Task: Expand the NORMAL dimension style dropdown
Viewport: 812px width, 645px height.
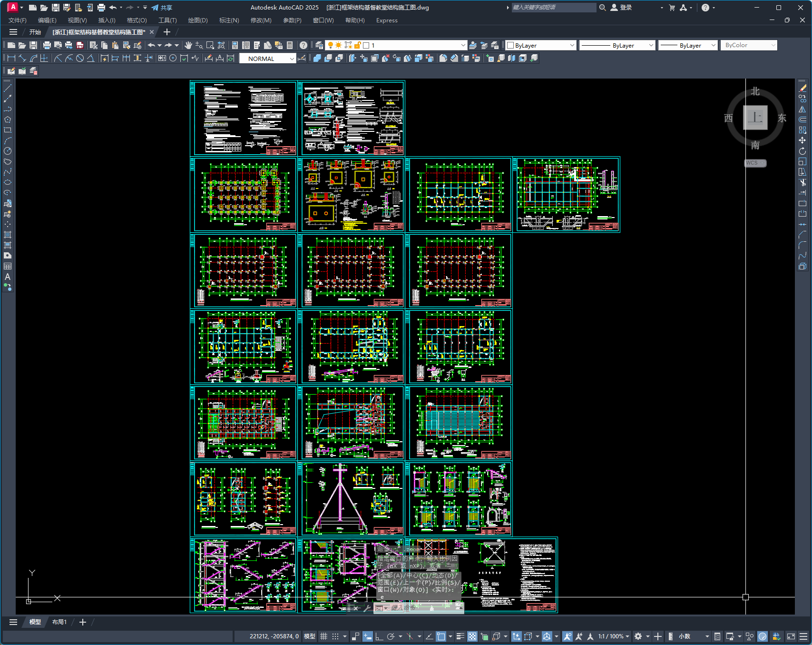Action: (292, 59)
